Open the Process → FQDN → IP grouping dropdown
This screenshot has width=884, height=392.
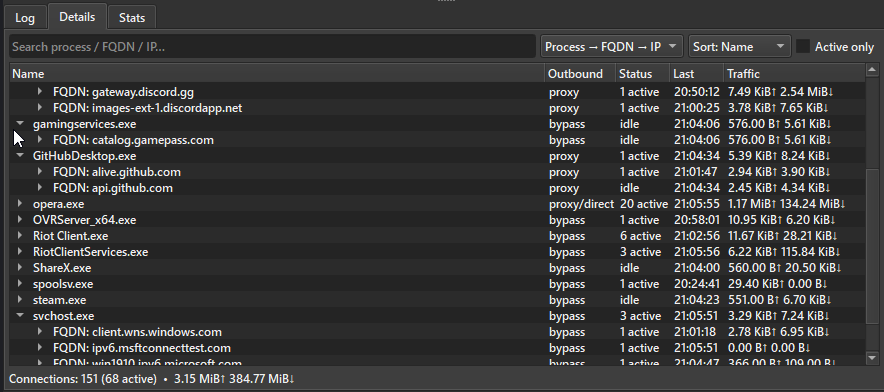click(612, 47)
